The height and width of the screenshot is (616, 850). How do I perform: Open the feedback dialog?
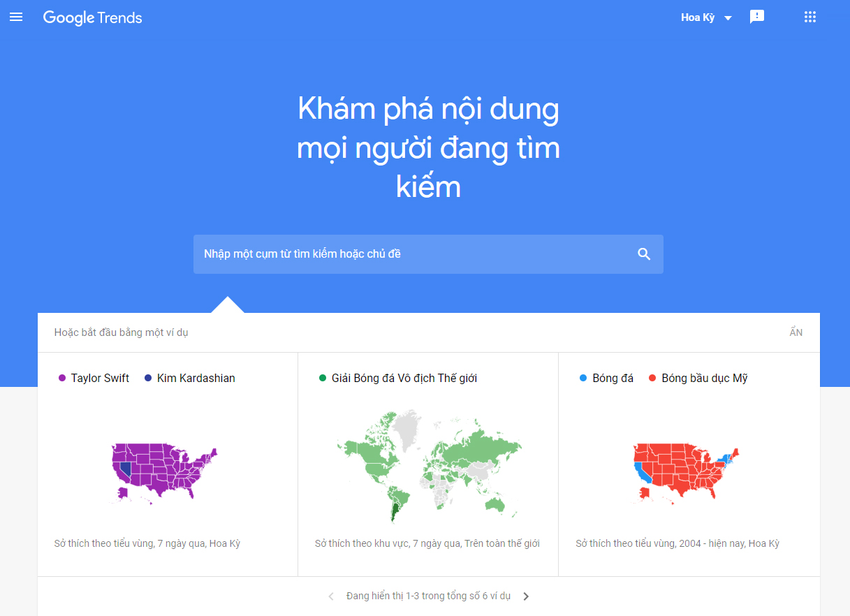tap(757, 16)
